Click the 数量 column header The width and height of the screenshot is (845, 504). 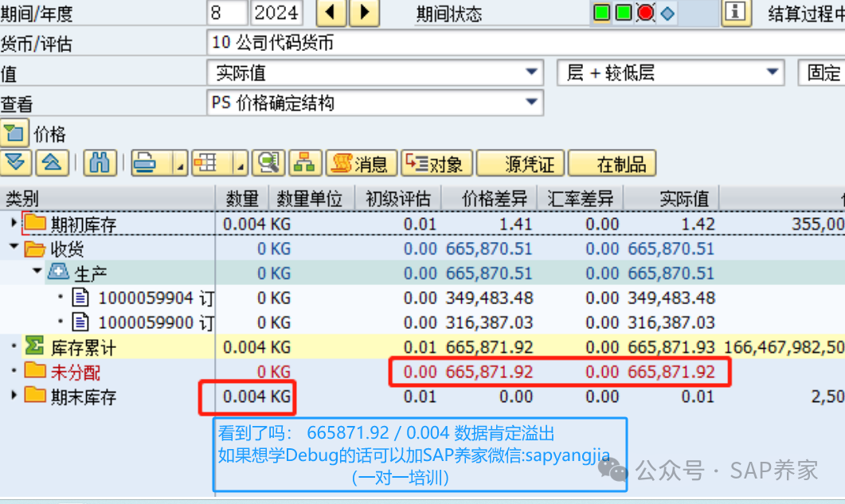[242, 199]
